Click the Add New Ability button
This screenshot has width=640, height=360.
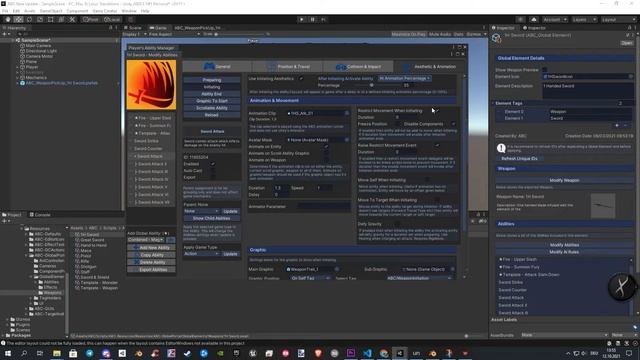pyautogui.click(x=151, y=248)
